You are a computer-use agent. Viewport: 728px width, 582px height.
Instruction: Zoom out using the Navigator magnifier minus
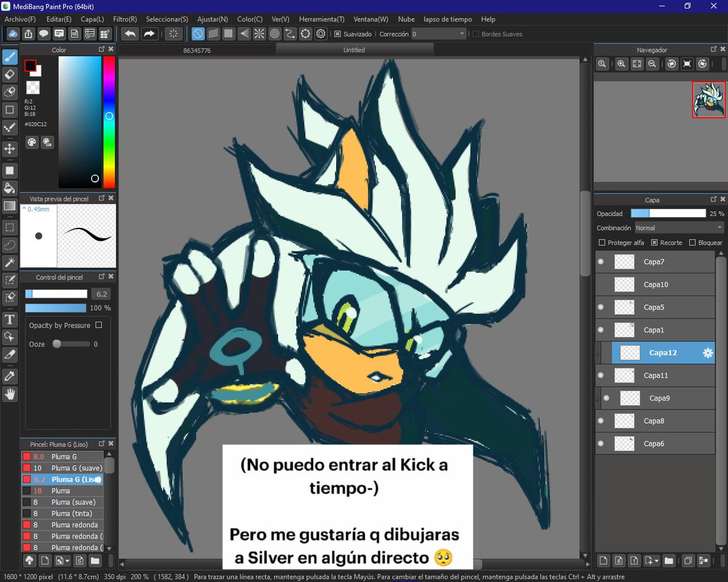click(652, 64)
